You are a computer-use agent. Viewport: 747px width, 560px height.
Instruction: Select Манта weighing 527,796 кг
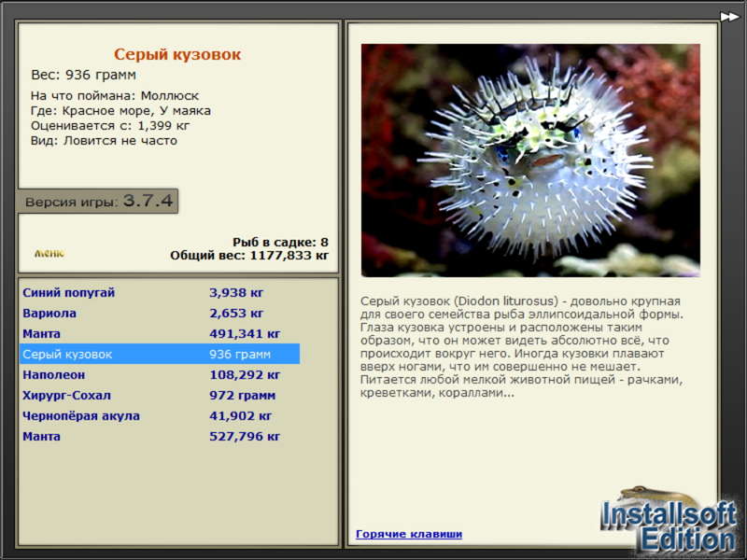[x=160, y=436]
